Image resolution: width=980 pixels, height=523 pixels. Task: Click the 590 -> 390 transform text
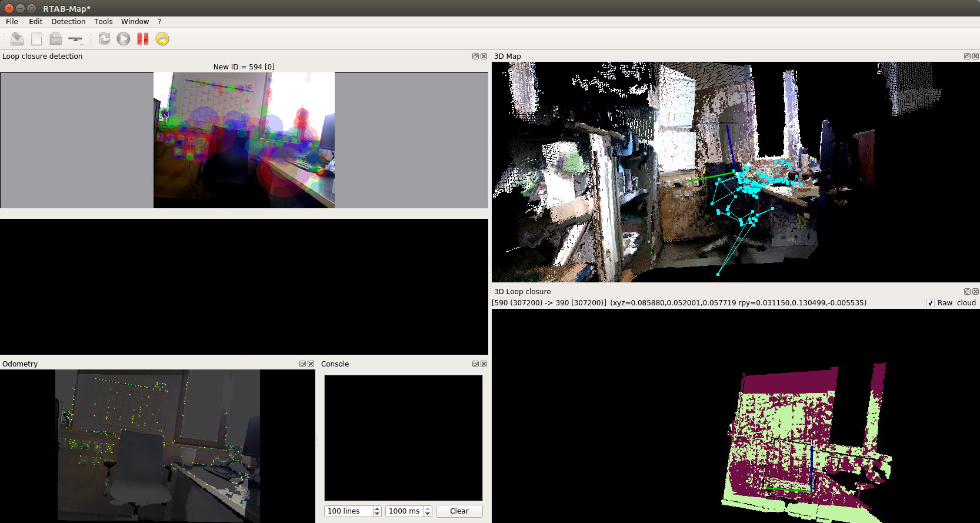(679, 303)
